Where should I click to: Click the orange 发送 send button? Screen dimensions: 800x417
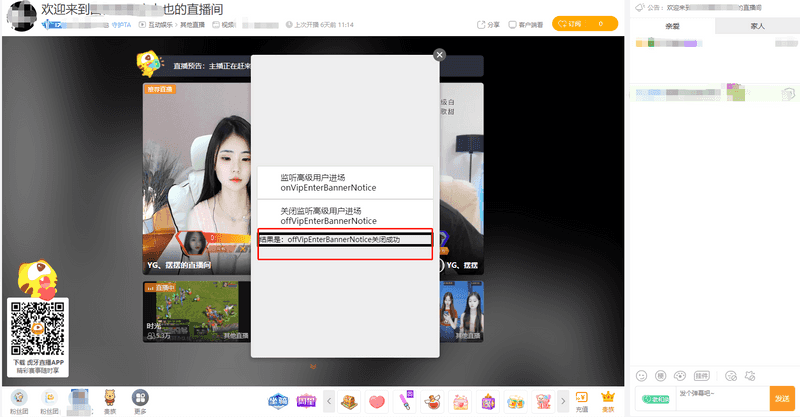(x=782, y=399)
